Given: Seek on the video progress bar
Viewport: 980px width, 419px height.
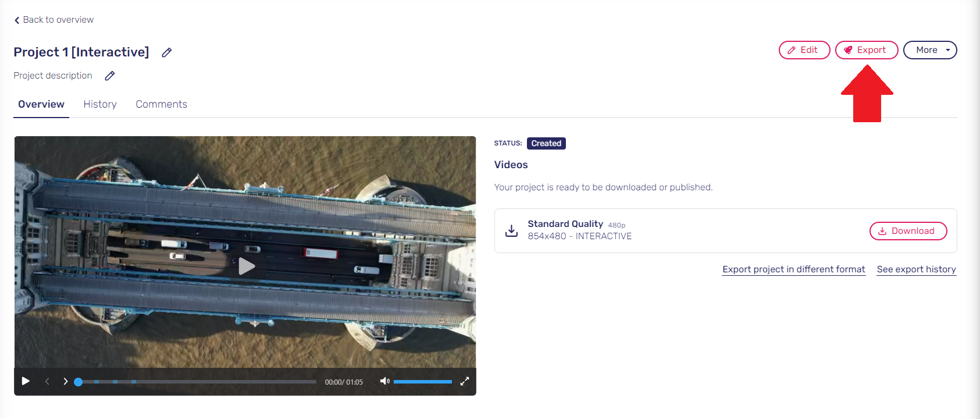Looking at the screenshot, I should 197,382.
